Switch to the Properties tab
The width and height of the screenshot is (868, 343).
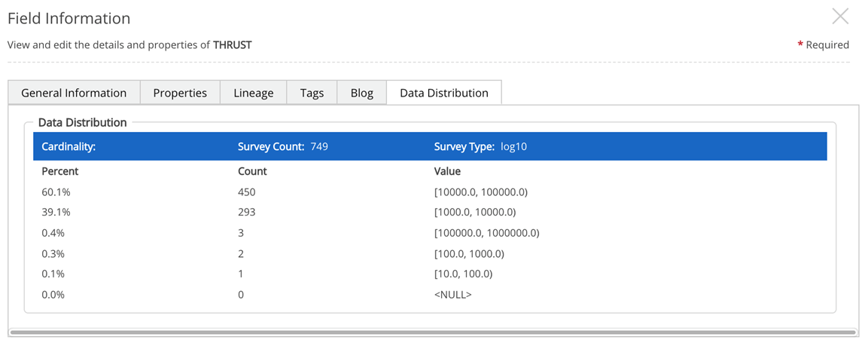(180, 93)
